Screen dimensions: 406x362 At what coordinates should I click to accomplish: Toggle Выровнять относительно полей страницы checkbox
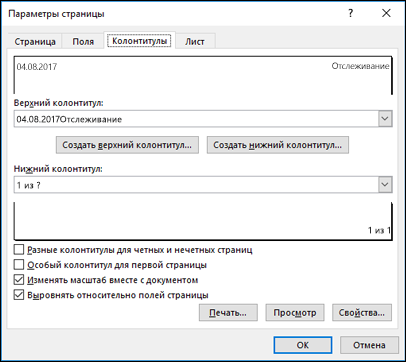[19, 295]
